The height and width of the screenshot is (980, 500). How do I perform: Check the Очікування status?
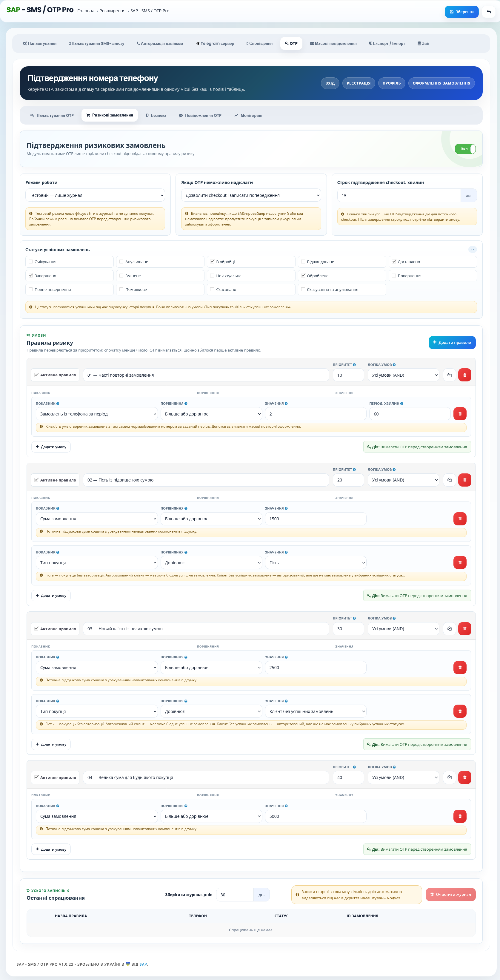(31, 261)
